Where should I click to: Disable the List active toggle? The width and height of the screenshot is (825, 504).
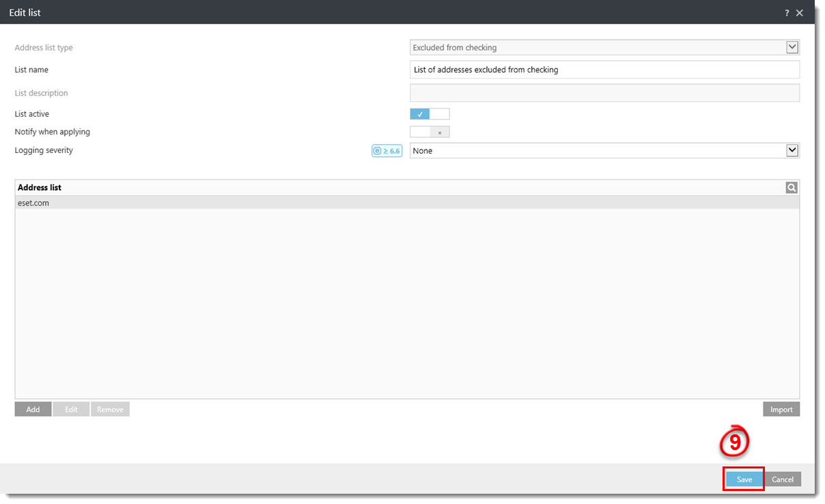pyautogui.click(x=430, y=114)
